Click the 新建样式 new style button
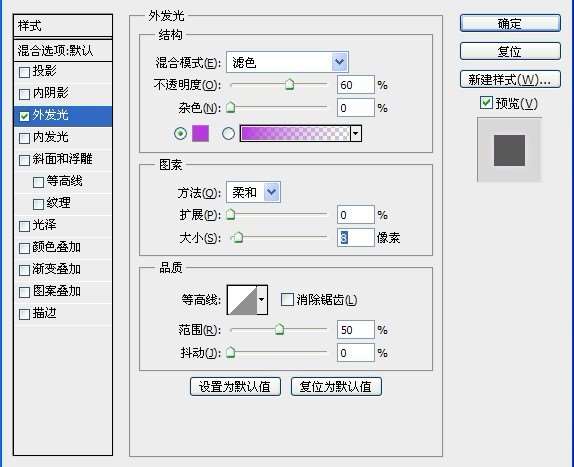Viewport: 574px width, 467px height. point(510,79)
